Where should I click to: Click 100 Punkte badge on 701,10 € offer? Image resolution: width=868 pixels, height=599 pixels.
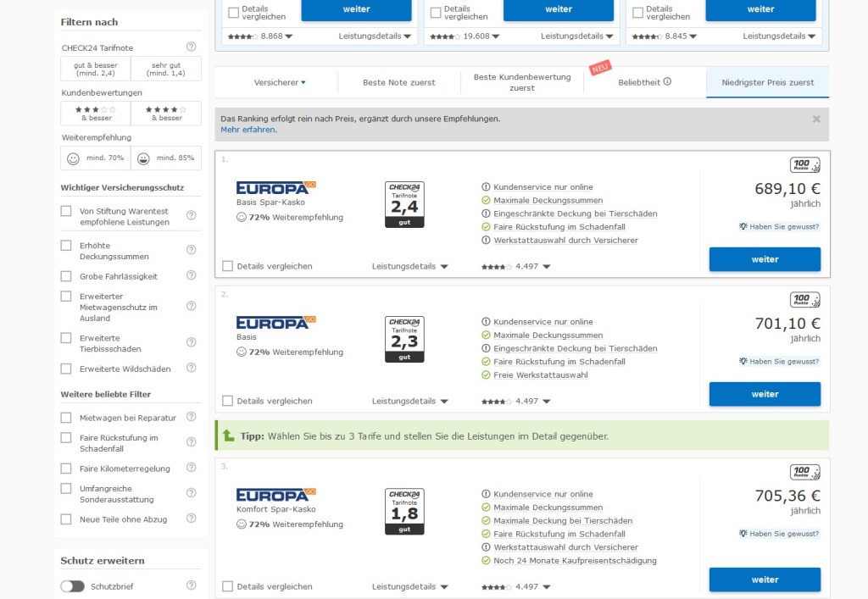805,300
